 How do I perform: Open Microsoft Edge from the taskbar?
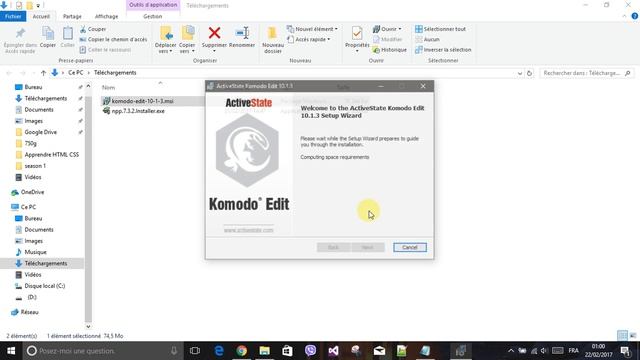pos(219,351)
